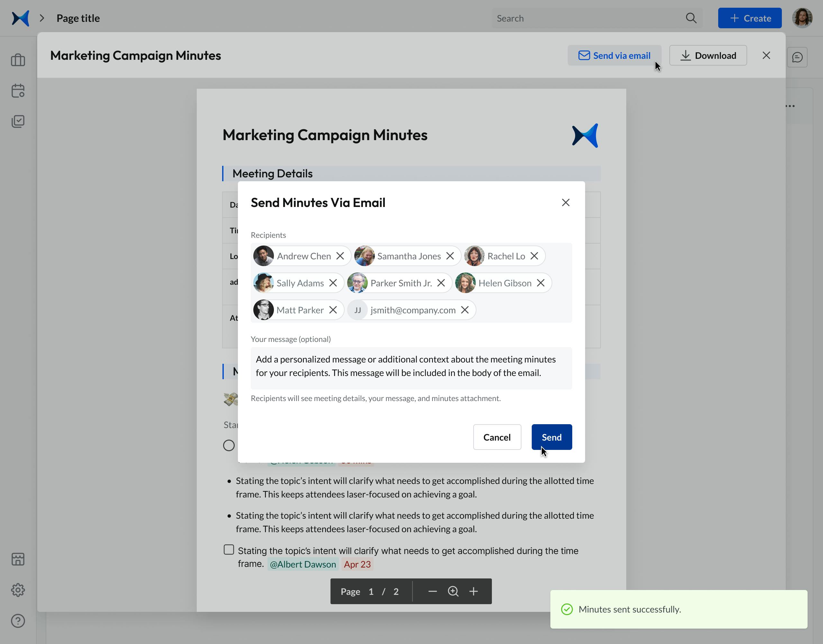Click into the Your message text area
Screen dimensions: 823x644
pos(411,368)
